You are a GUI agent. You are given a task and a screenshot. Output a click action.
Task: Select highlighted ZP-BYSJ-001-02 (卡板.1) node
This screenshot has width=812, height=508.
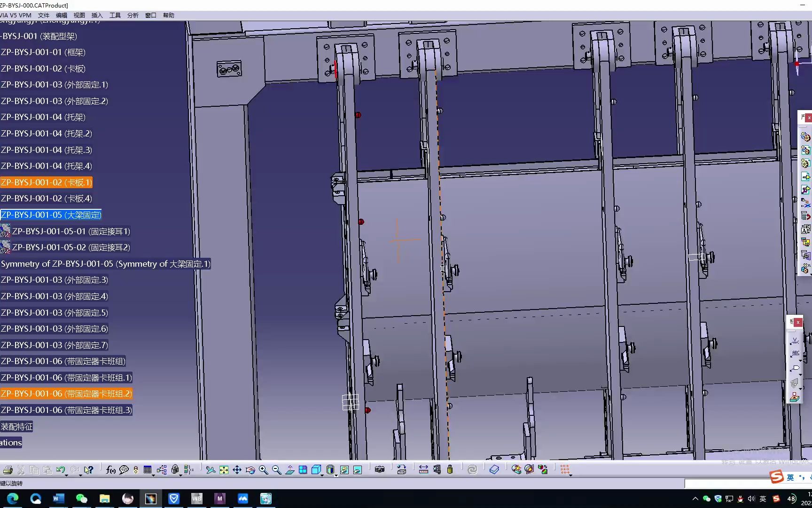[x=47, y=183]
